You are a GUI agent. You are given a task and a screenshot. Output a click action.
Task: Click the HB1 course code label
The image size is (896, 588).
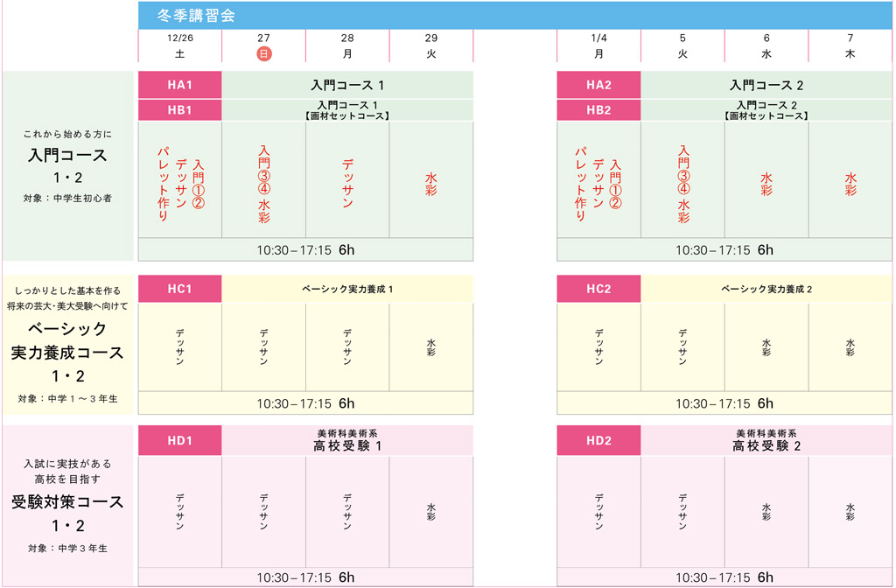(x=180, y=110)
